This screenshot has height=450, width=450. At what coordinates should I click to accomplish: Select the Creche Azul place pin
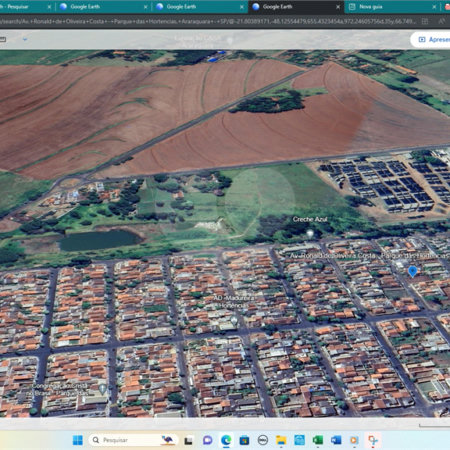310,234
